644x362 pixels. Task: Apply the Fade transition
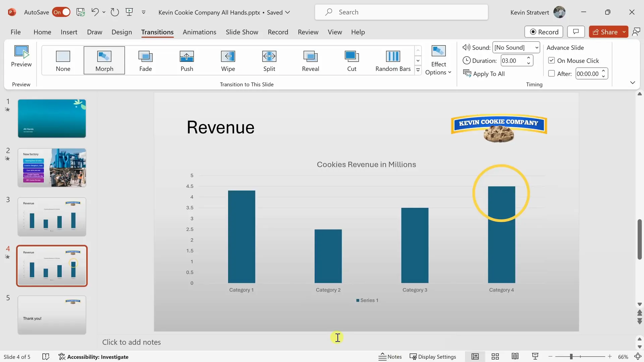pos(146,61)
